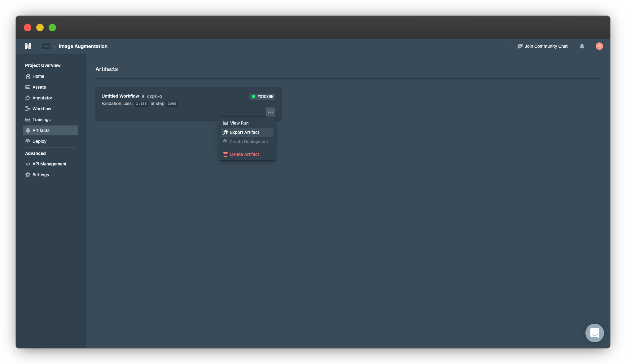Click the Project Overview sidebar heading
Screen dimensions: 626x364
click(x=43, y=65)
